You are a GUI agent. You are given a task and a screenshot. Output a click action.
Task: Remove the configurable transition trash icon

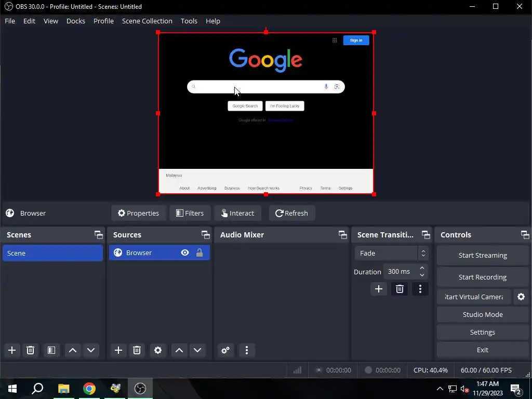[x=400, y=289]
